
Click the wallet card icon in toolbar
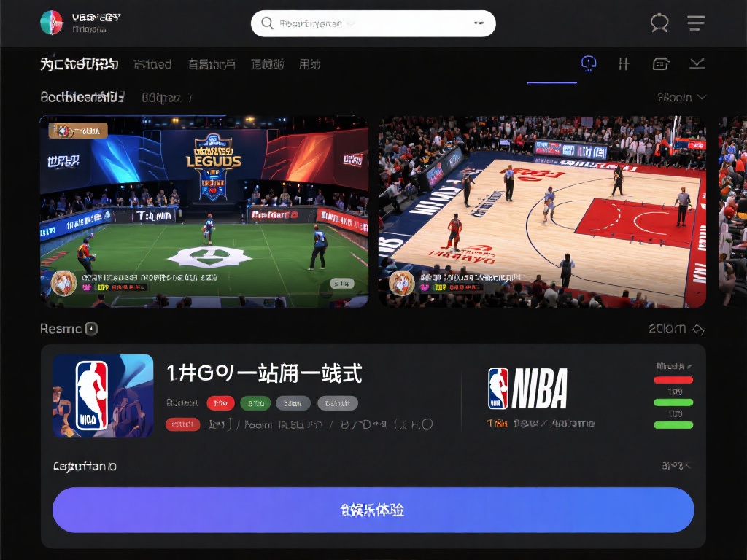(661, 64)
